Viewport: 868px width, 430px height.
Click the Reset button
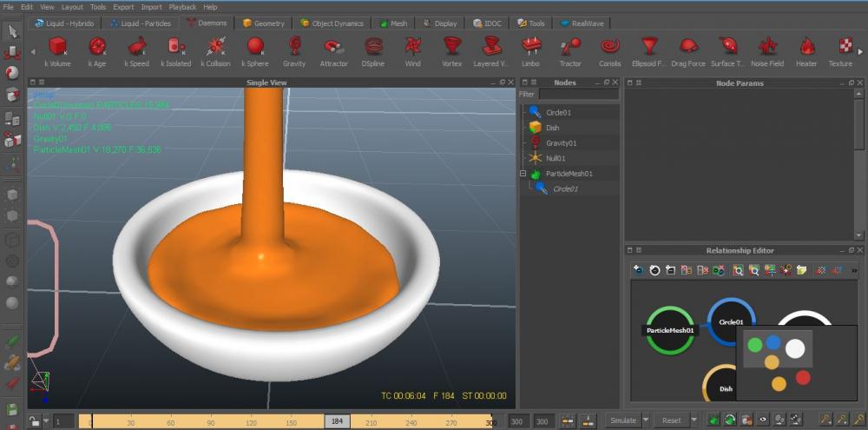click(x=672, y=420)
